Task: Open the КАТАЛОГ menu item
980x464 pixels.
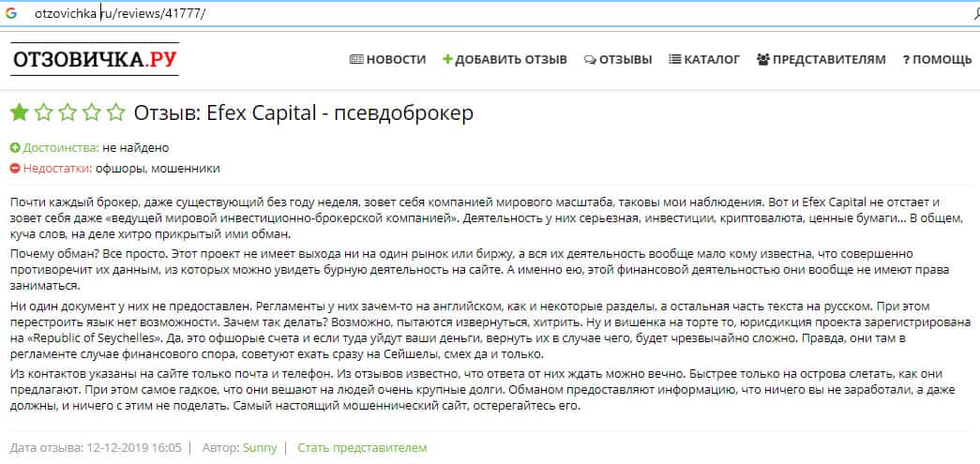Action: click(704, 59)
